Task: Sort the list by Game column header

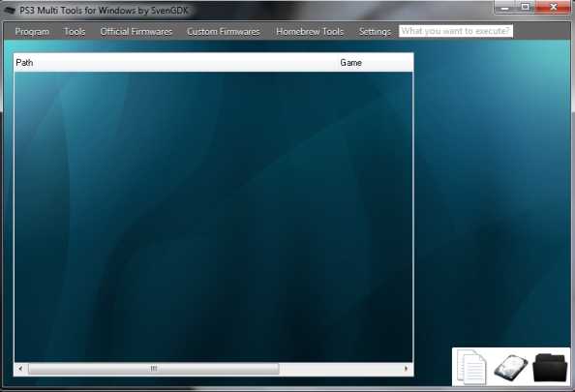Action: [376, 63]
